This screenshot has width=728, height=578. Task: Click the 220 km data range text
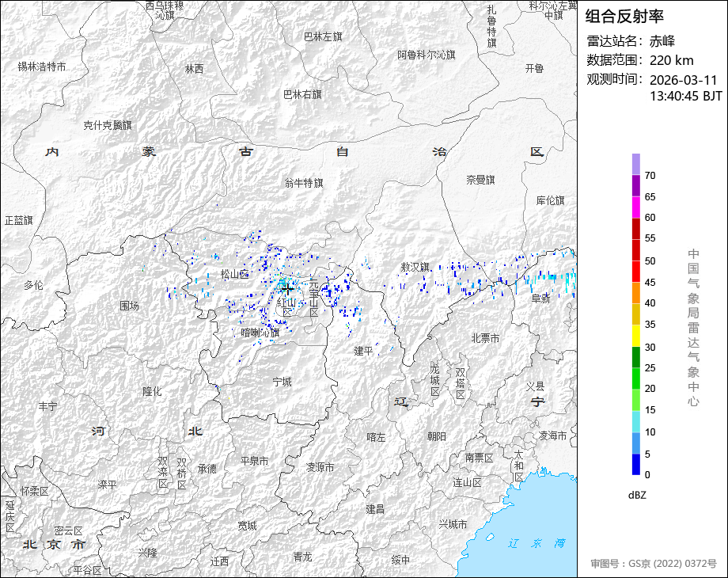(671, 60)
